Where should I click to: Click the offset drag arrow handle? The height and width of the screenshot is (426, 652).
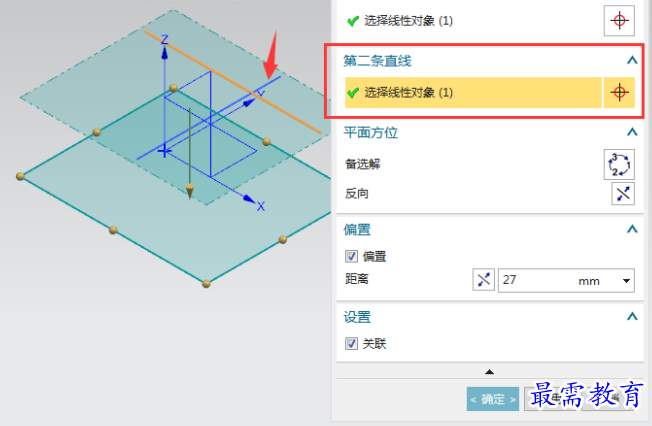pos(190,191)
